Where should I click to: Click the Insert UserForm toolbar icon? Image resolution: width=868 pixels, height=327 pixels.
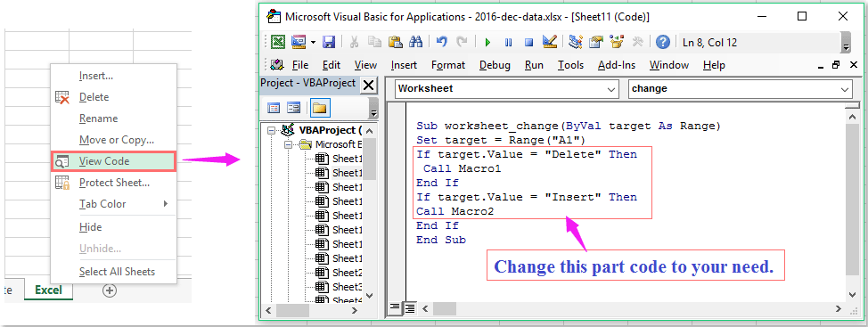click(x=299, y=42)
